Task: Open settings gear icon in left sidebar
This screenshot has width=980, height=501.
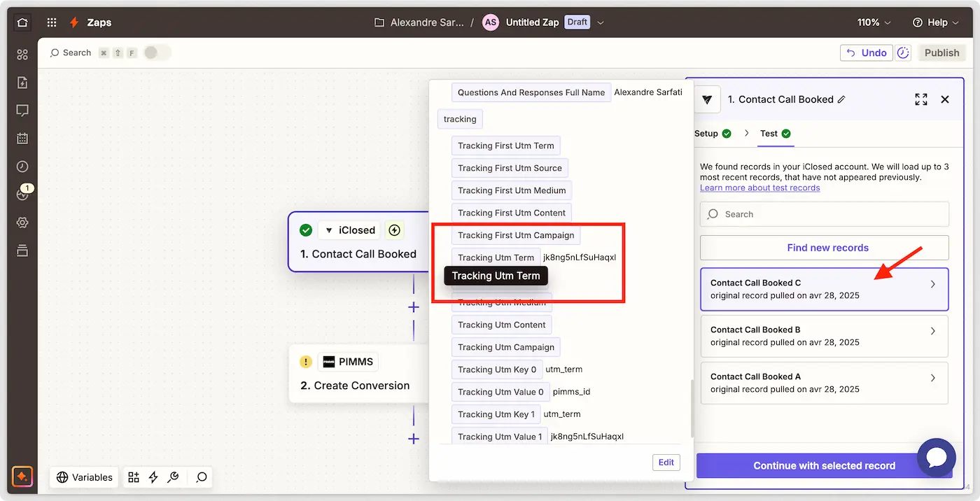Action: tap(22, 223)
